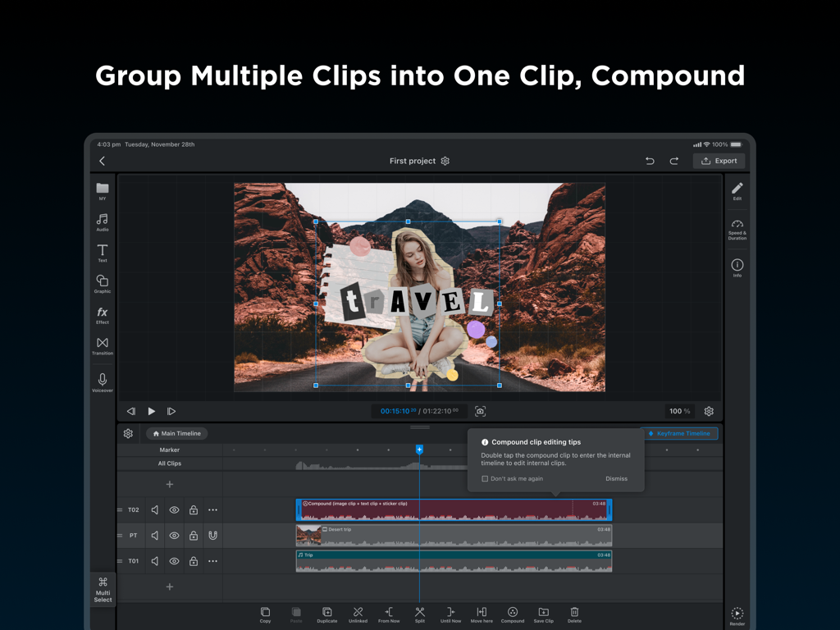
Task: Select the Main Timeline tab
Action: [176, 433]
